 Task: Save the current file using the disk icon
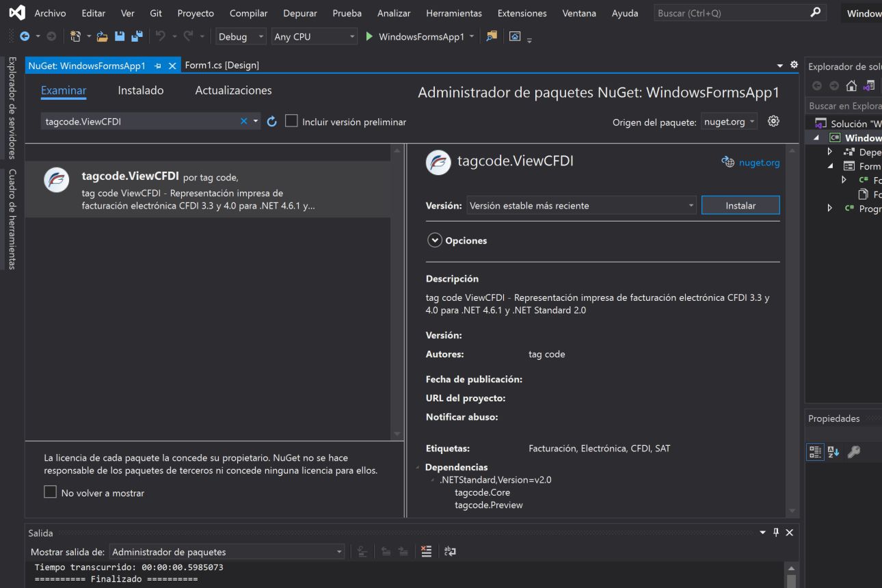tap(120, 36)
